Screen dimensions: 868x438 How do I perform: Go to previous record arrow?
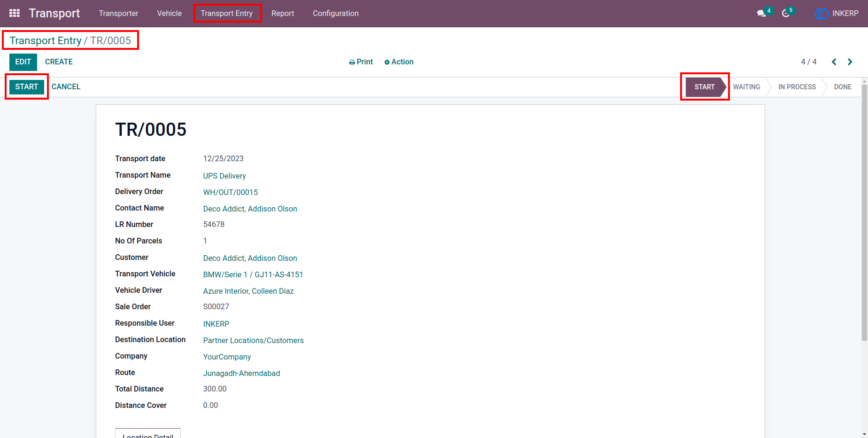tap(834, 62)
